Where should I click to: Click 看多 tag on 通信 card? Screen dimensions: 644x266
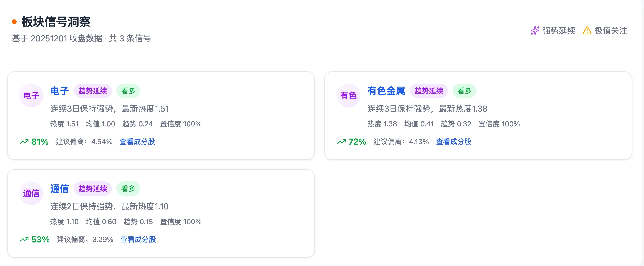tap(128, 189)
